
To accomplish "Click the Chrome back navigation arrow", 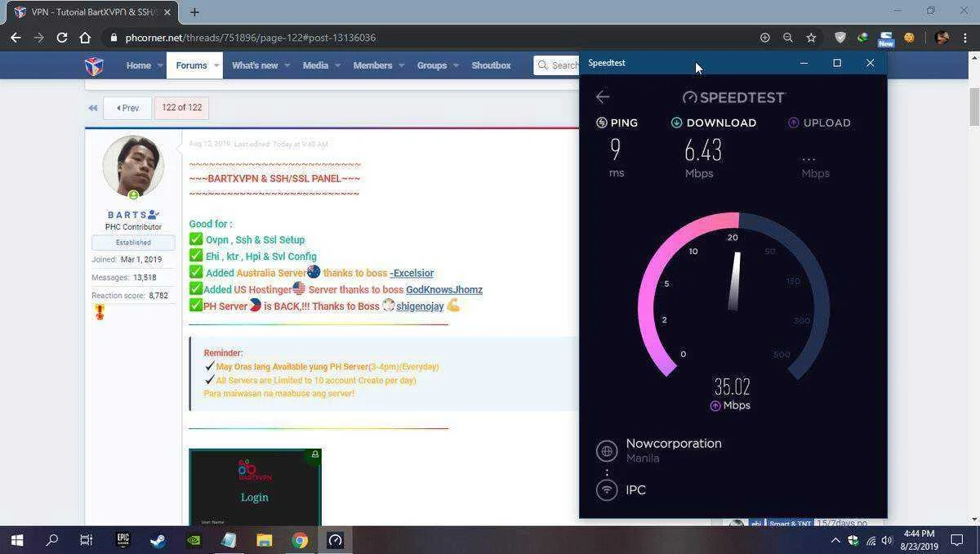I will (x=16, y=38).
